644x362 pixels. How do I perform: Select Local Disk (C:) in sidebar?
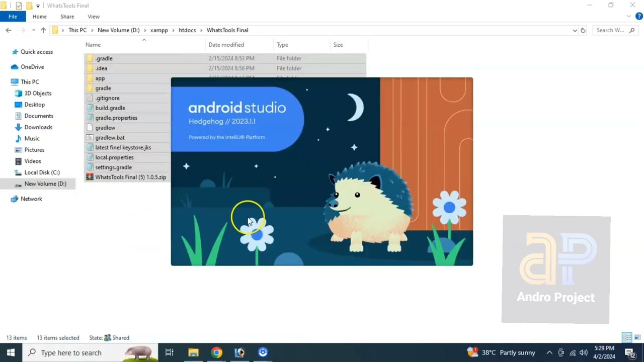tap(42, 172)
